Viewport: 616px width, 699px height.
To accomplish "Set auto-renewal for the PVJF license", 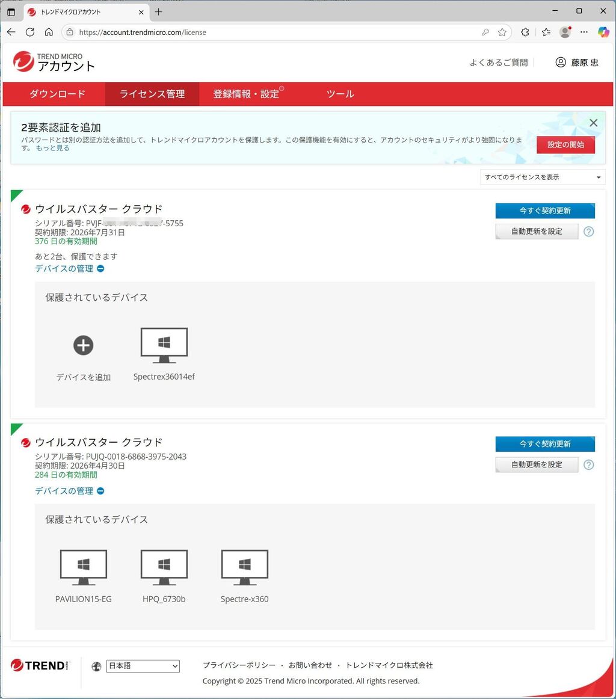I will tap(537, 232).
